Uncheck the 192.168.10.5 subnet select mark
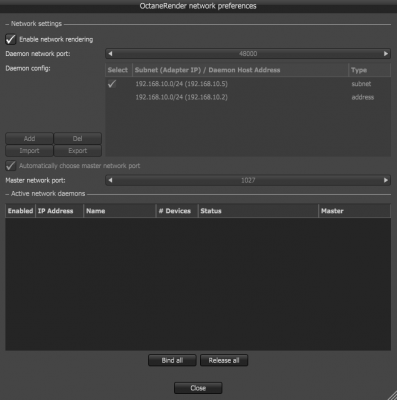 [x=112, y=84]
